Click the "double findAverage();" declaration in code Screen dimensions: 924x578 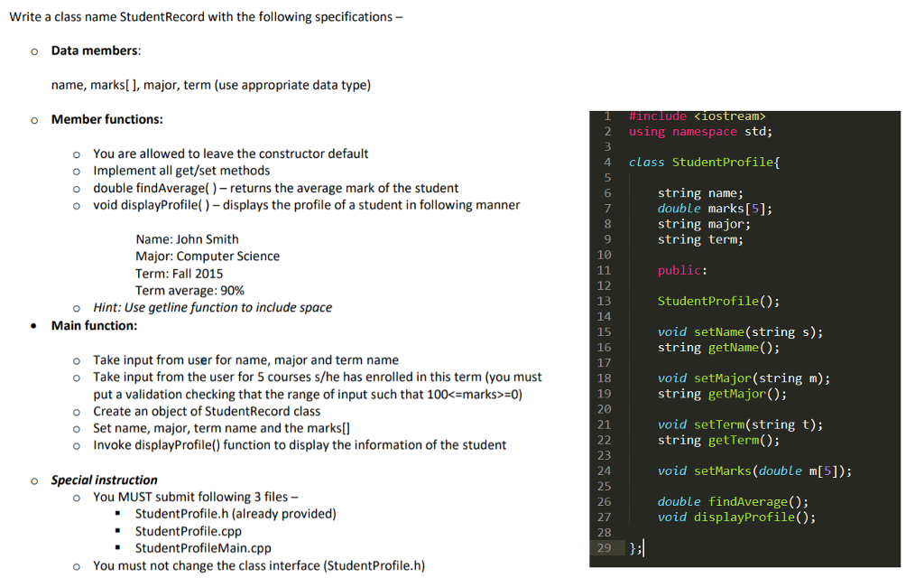pos(733,501)
